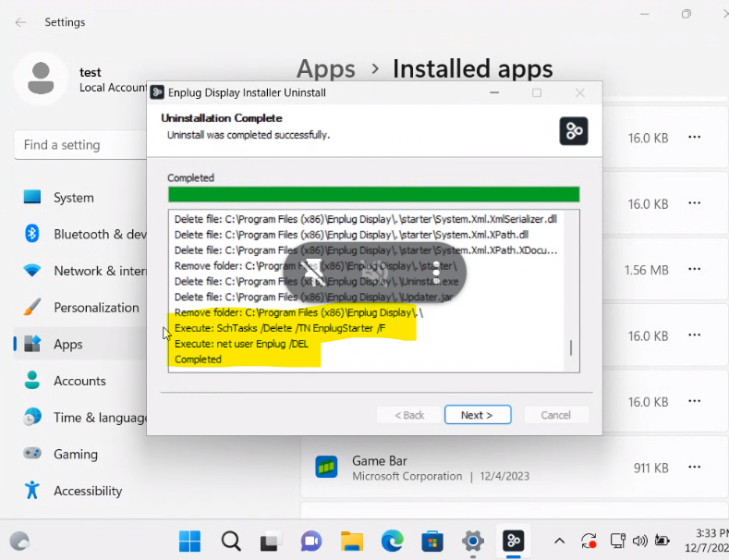Launch Chat from the taskbar
Viewport: 729px width, 560px height.
tap(311, 541)
